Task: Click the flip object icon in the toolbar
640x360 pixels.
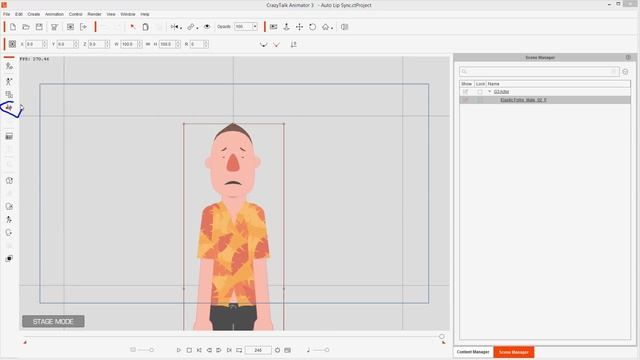Action: (174, 27)
